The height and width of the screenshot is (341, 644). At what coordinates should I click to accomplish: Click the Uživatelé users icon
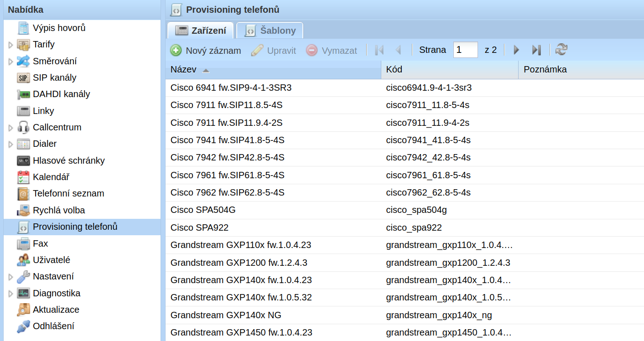(23, 260)
